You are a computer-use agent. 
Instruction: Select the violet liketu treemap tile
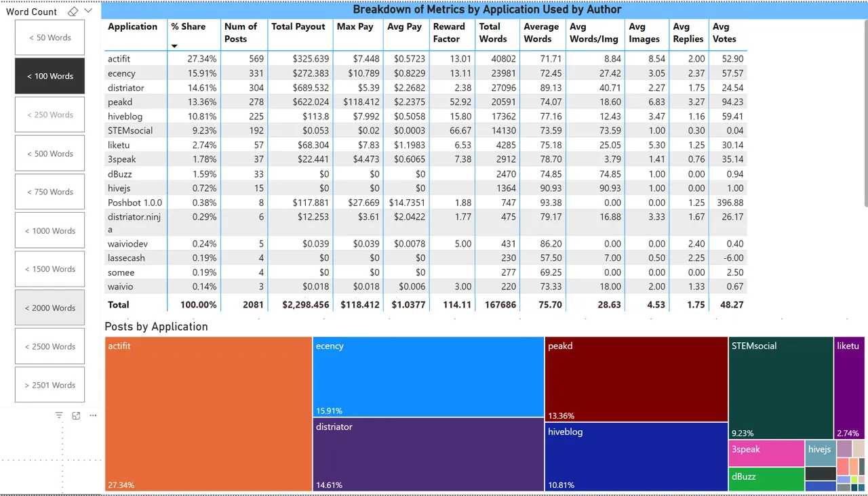tap(850, 388)
